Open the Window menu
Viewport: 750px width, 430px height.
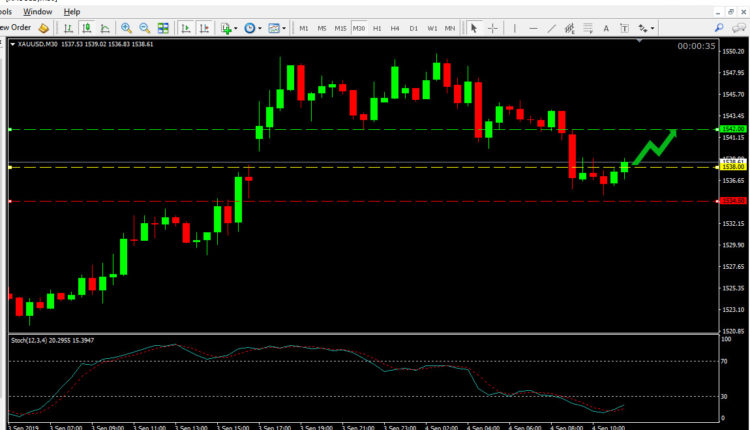pyautogui.click(x=37, y=11)
